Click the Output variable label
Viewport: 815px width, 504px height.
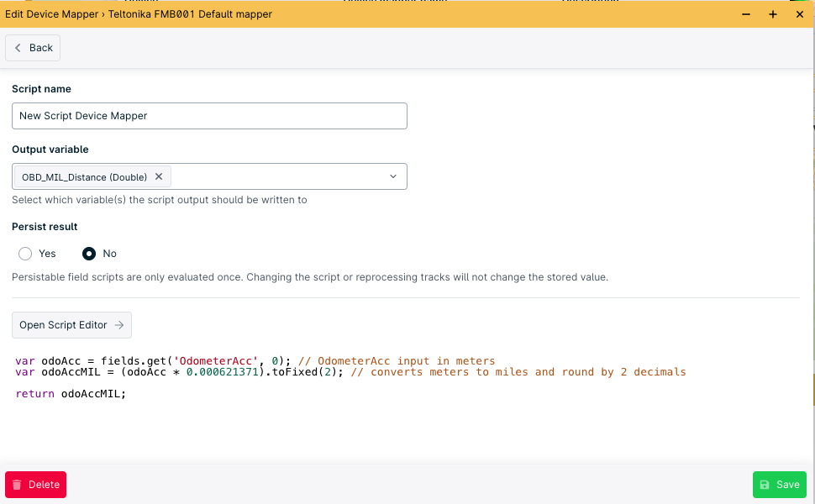point(50,150)
